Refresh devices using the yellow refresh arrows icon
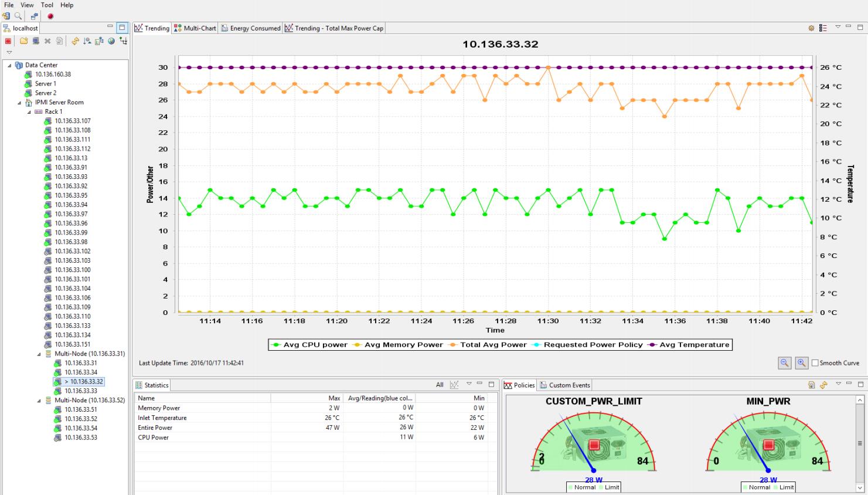This screenshot has width=868, height=495. [x=75, y=41]
